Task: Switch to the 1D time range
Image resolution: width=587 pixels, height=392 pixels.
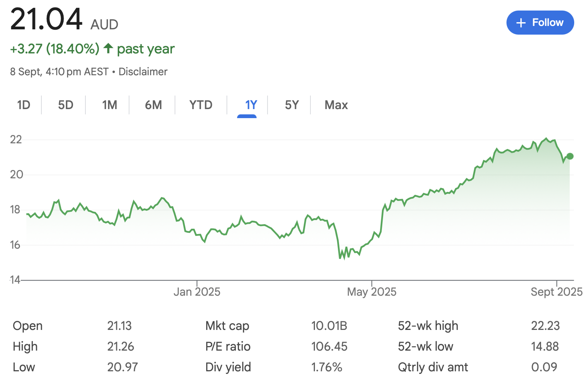Action: [x=24, y=105]
